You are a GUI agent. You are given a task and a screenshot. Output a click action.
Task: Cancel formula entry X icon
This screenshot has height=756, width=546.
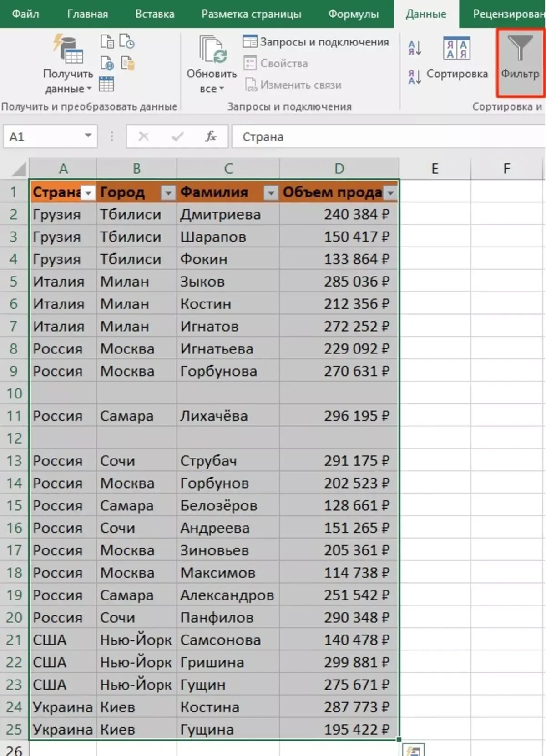coord(143,136)
